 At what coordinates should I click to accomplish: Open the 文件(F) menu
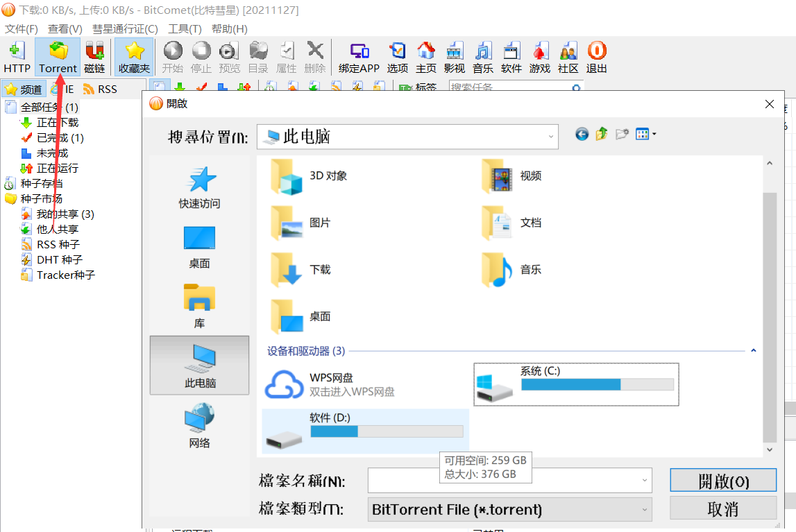22,29
